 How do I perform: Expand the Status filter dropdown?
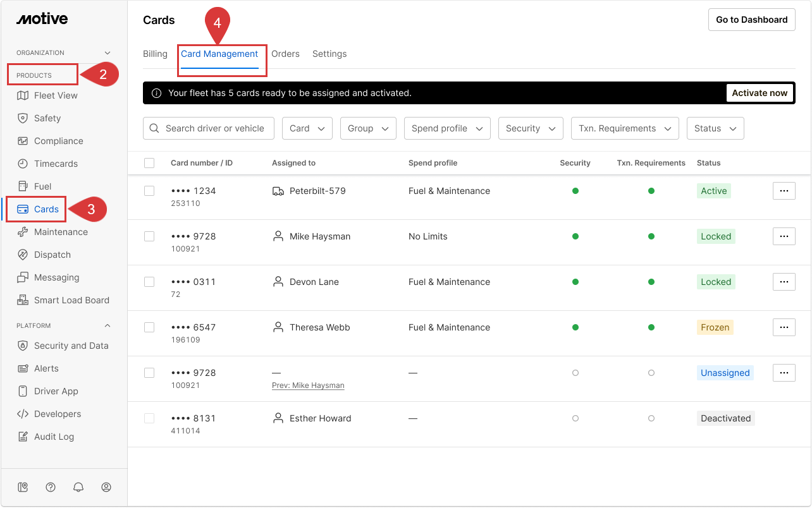(715, 128)
